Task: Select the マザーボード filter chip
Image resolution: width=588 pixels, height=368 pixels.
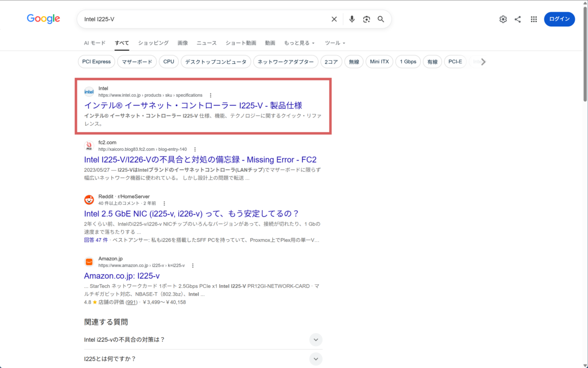Action: 137,62
